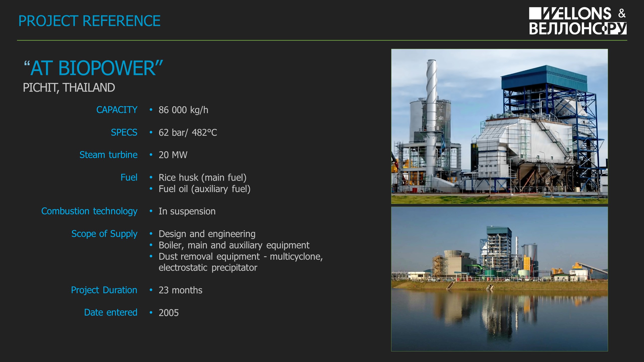Select the PROJECT REFERENCE slide title

[x=89, y=21]
